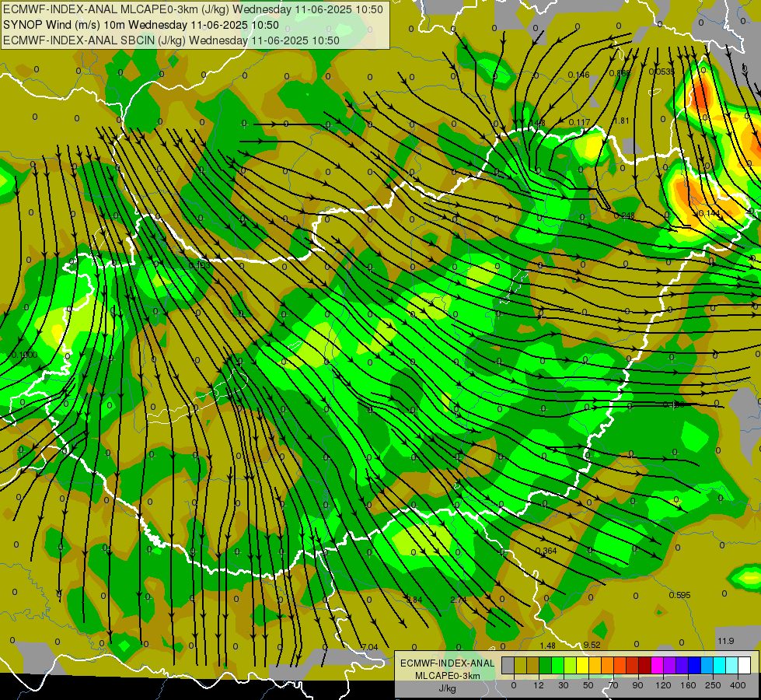Select the bright green swatch in the legend
The width and height of the screenshot is (761, 700).
(x=558, y=665)
